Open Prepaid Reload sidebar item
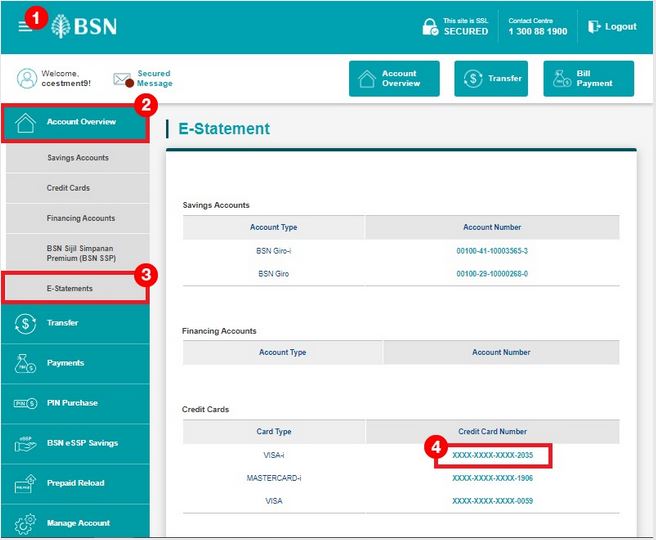This screenshot has width=656, height=540. click(x=75, y=484)
